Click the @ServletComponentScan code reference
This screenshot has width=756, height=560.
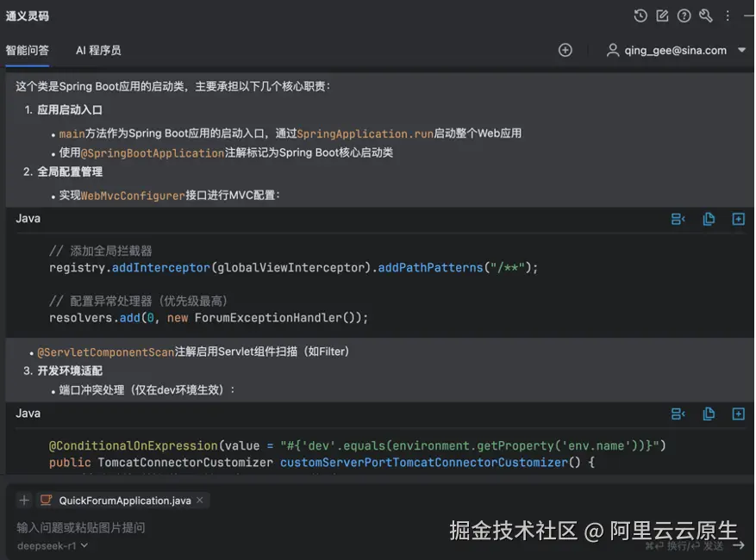(105, 352)
